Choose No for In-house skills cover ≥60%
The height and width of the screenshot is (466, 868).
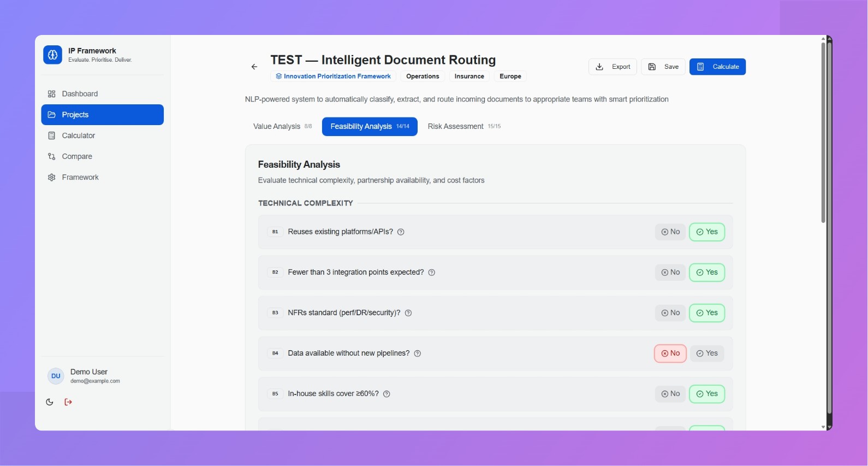point(670,394)
